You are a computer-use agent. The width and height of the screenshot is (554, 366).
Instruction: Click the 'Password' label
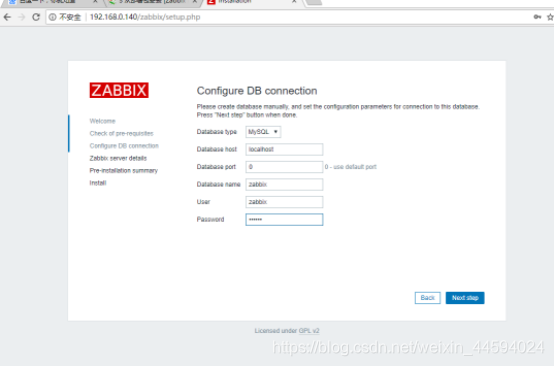(210, 219)
